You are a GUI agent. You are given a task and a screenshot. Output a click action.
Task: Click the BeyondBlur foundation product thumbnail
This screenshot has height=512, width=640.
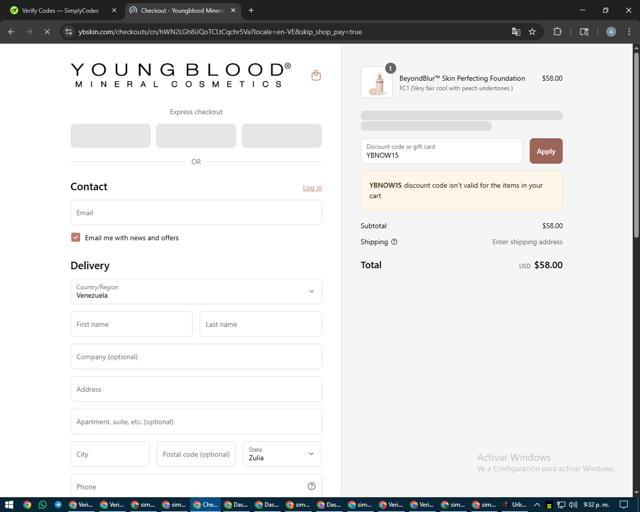[x=377, y=83]
